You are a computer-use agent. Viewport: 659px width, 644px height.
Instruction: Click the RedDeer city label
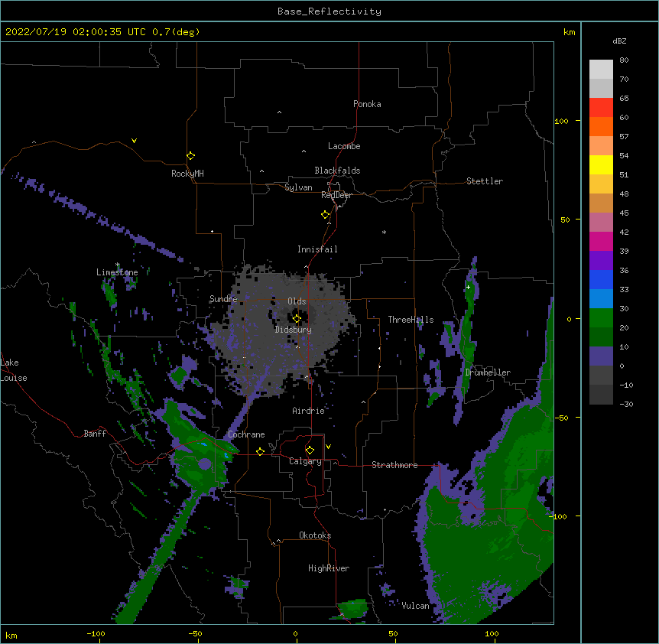336,195
